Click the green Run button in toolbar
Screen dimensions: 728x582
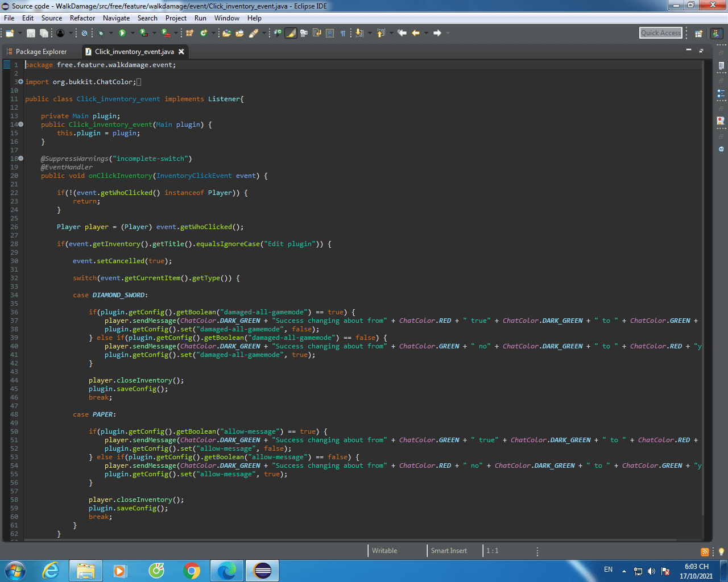pyautogui.click(x=122, y=33)
